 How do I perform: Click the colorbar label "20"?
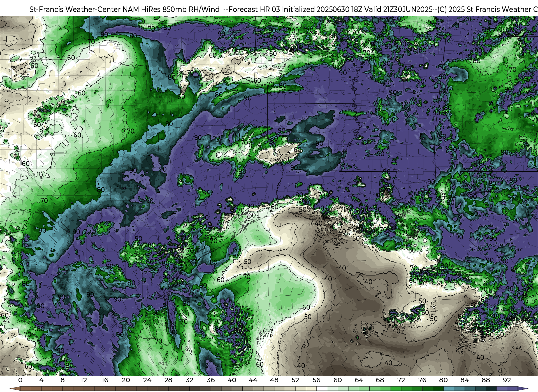126,380
